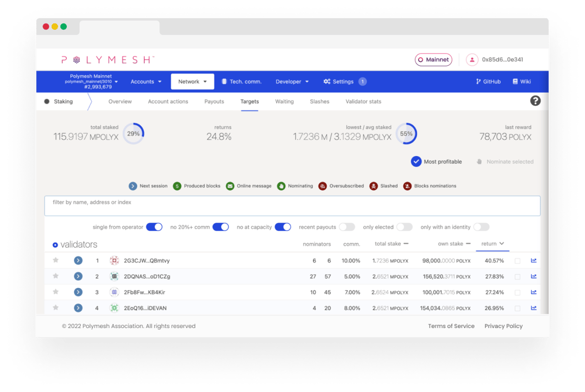
Task: Click the Polymesh logo
Action: point(108,59)
